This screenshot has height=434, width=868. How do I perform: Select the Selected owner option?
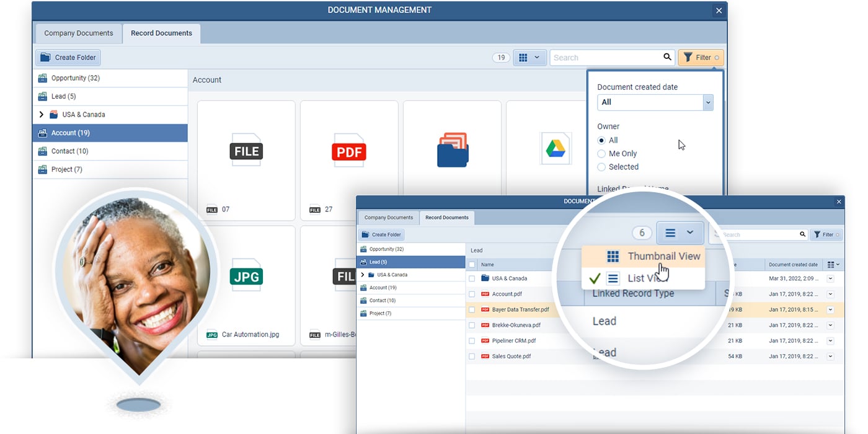601,167
